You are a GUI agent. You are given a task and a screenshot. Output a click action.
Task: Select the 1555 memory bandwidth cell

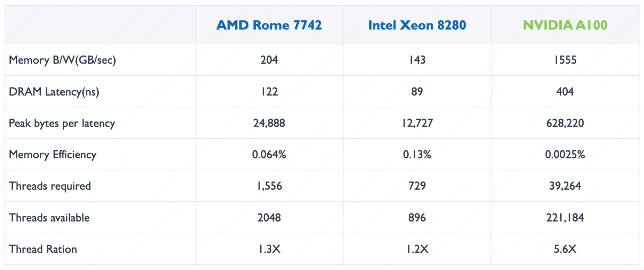[x=565, y=60]
